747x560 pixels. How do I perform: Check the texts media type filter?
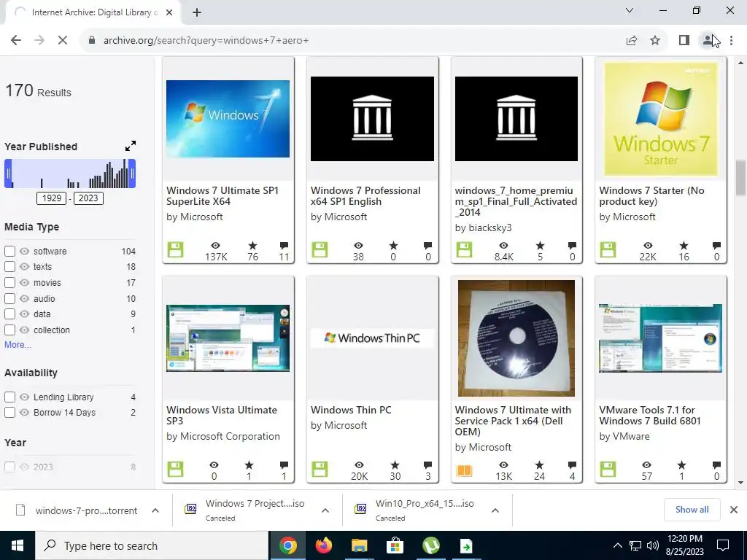coord(9,267)
